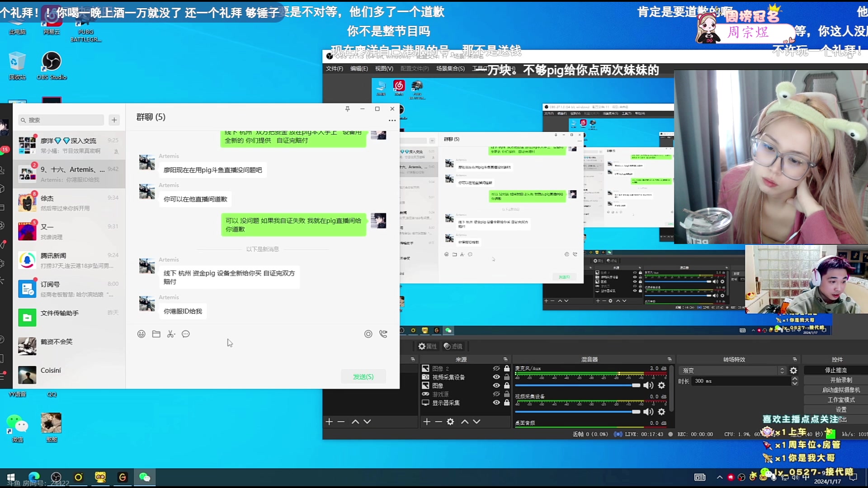Image resolution: width=868 pixels, height=488 pixels.
Task: Toggle the lock on 显示器采集 source
Action: click(x=507, y=403)
